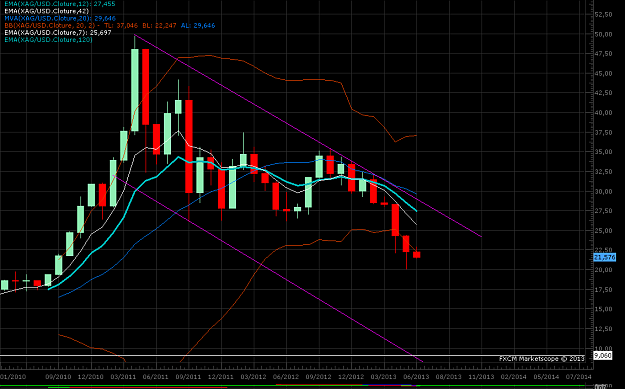The width and height of the screenshot is (625, 389).
Task: Select the upper magenta channel trendline
Action: coord(308,136)
